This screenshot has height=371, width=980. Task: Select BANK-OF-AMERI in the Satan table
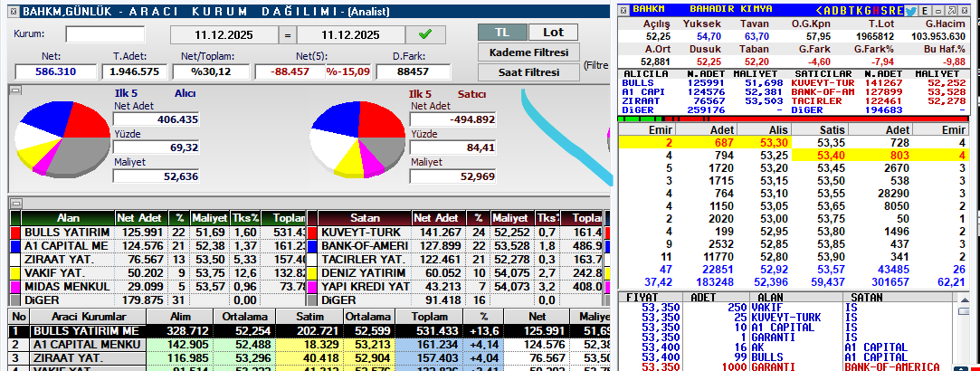click(x=364, y=245)
